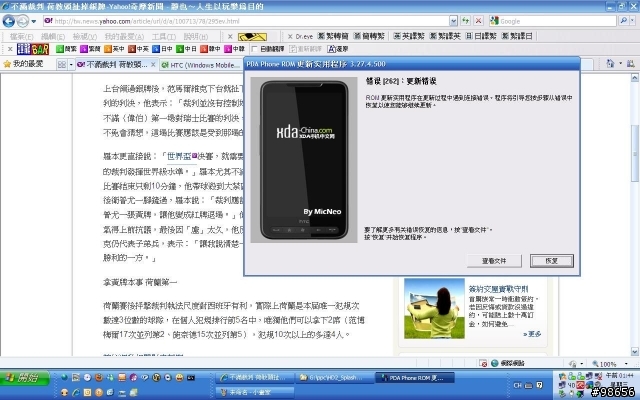The width and height of the screenshot is (640, 400).
Task: Open the 說明(H) menu
Action: click(x=196, y=37)
